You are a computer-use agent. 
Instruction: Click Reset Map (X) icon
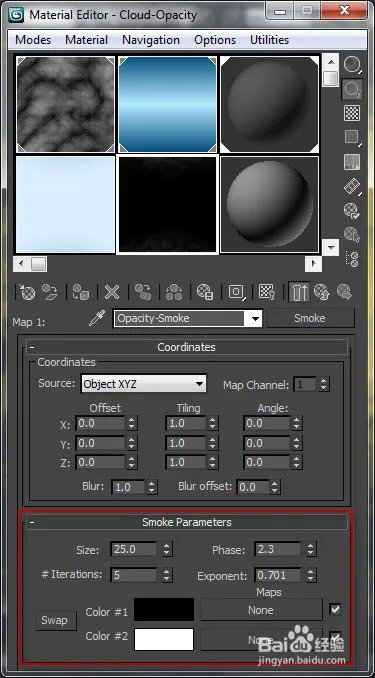click(x=112, y=292)
